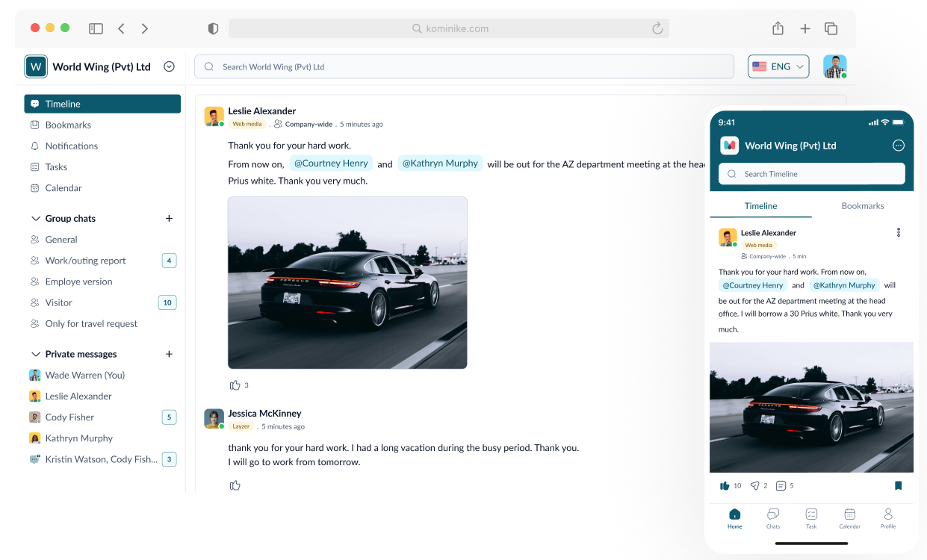Screen dimensions: 927x560
Task: Like Leslie Alexander's desktop post
Action: pyautogui.click(x=235, y=385)
